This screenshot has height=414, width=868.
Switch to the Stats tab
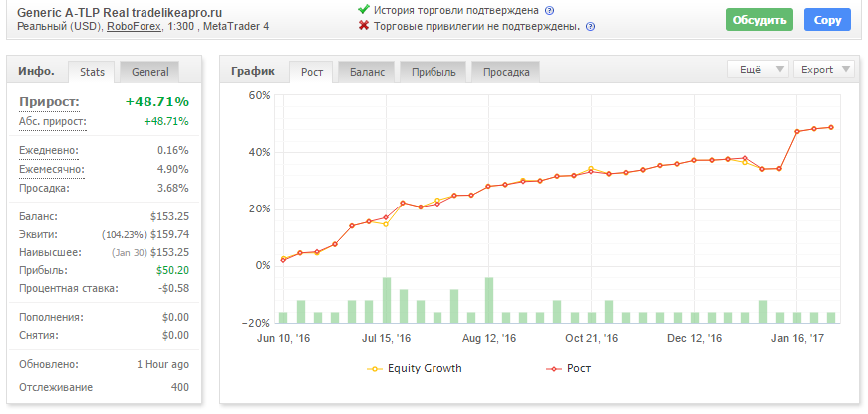92,72
